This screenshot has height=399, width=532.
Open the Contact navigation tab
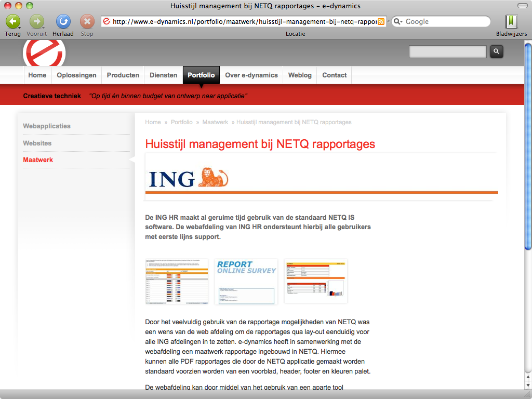(x=334, y=75)
